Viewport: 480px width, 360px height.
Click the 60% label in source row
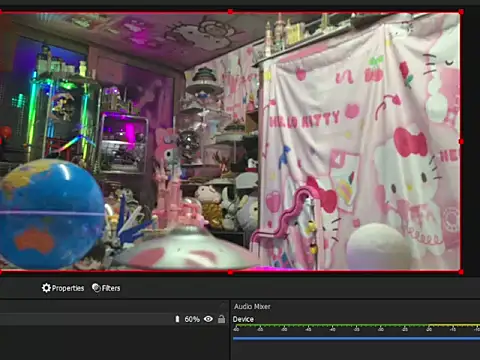coord(192,319)
